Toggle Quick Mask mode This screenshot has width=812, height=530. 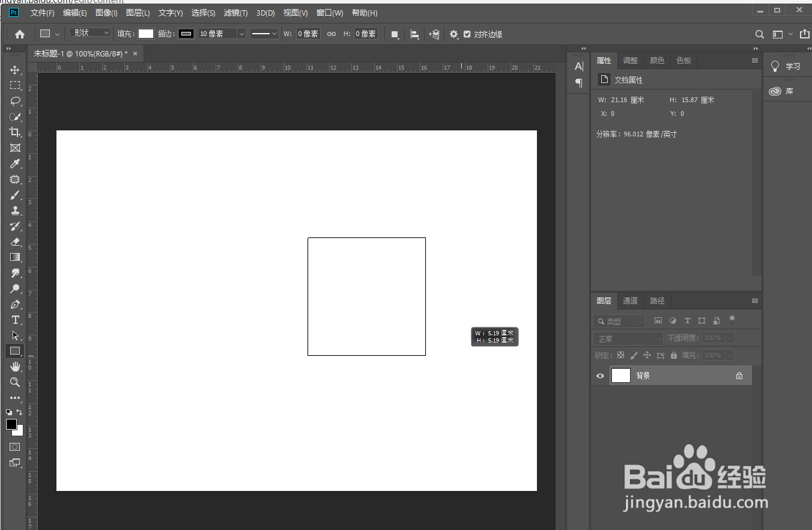pyautogui.click(x=15, y=447)
